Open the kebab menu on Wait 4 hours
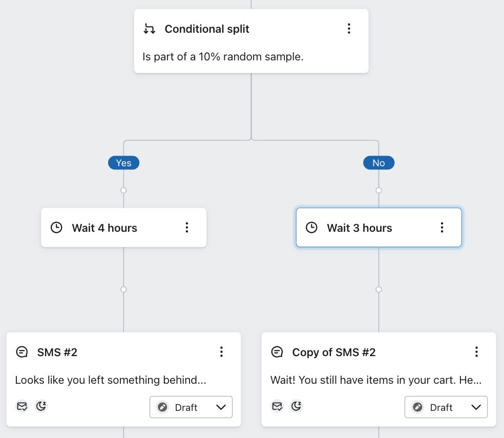The height and width of the screenshot is (438, 504). click(187, 227)
